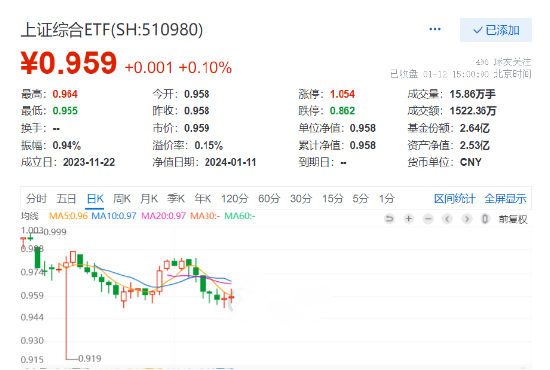Select the 周K weekly chart tab
This screenshot has width=550, height=370.
[x=122, y=199]
